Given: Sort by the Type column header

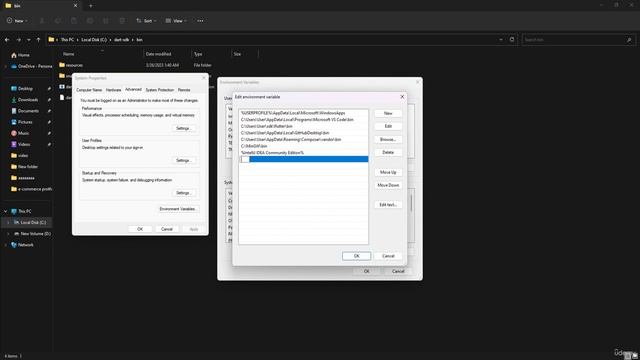Looking at the screenshot, I should (x=198, y=54).
